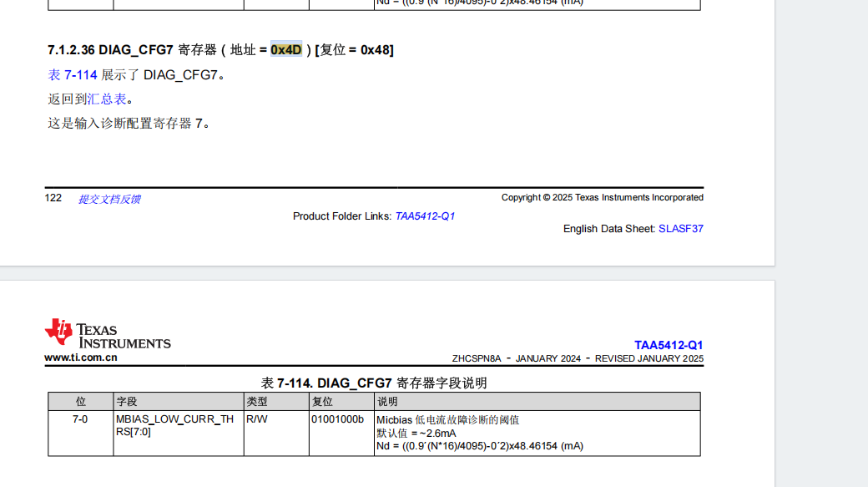This screenshot has width=868, height=487.
Task: Open the SLASF37 English data sheet link
Action: 681,229
